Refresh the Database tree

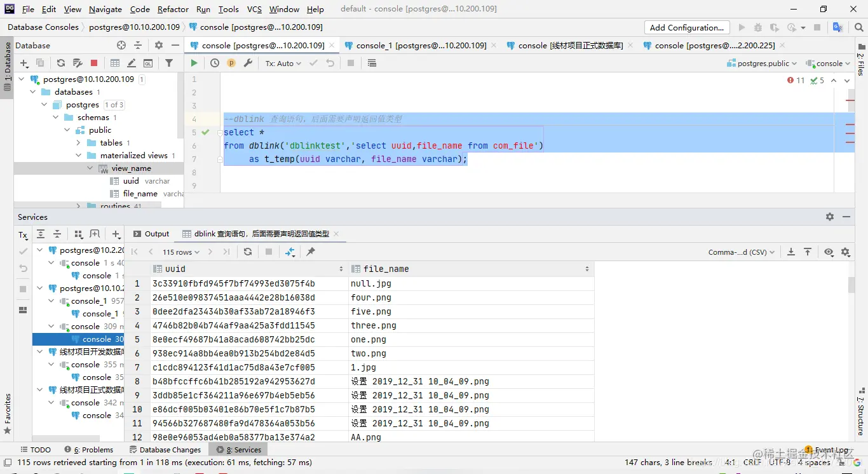[61, 63]
